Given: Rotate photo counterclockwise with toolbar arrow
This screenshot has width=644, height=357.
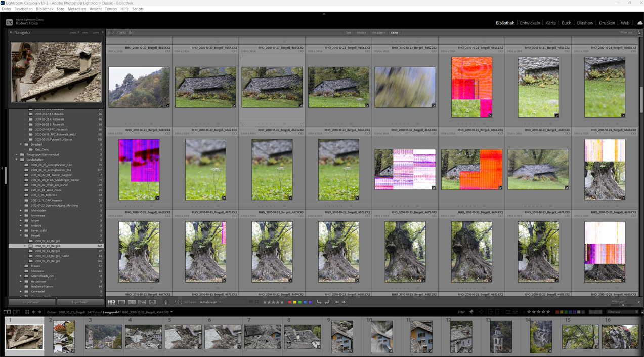Looking at the screenshot, I should click(x=319, y=302).
